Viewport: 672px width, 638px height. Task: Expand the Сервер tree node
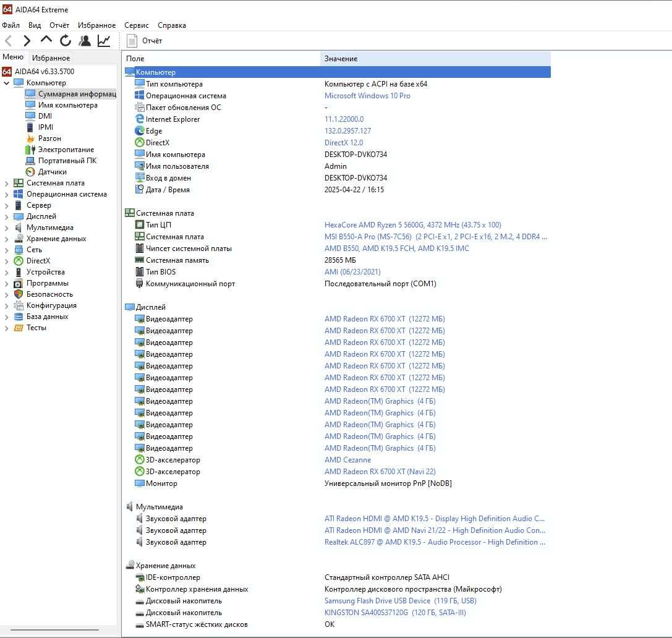(6, 205)
